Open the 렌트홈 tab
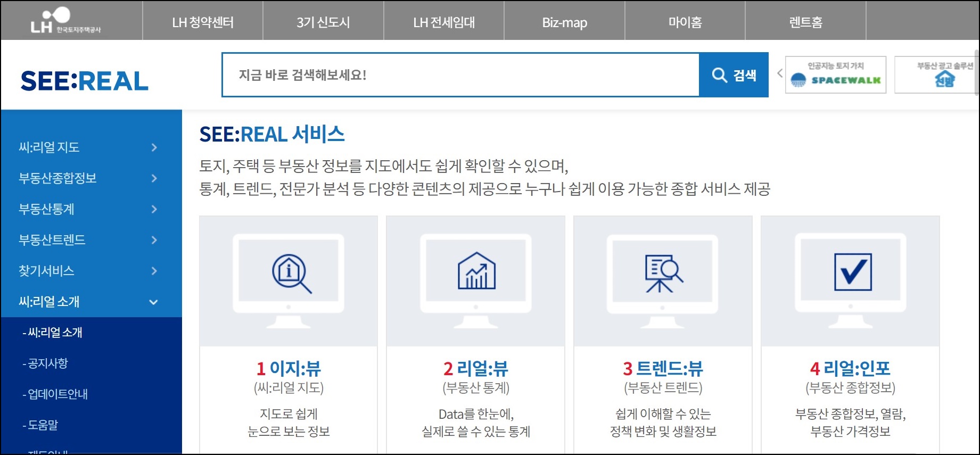 (x=806, y=22)
